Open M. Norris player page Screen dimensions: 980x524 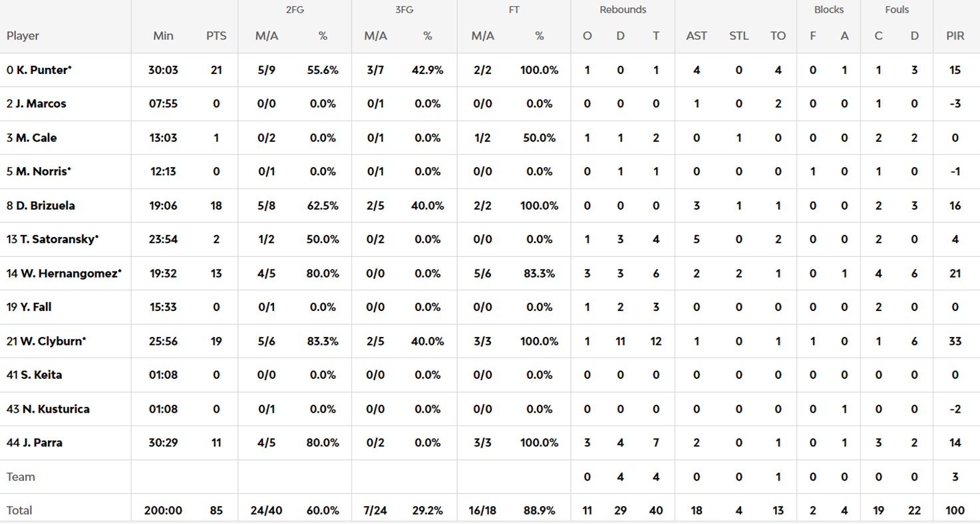pyautogui.click(x=43, y=172)
